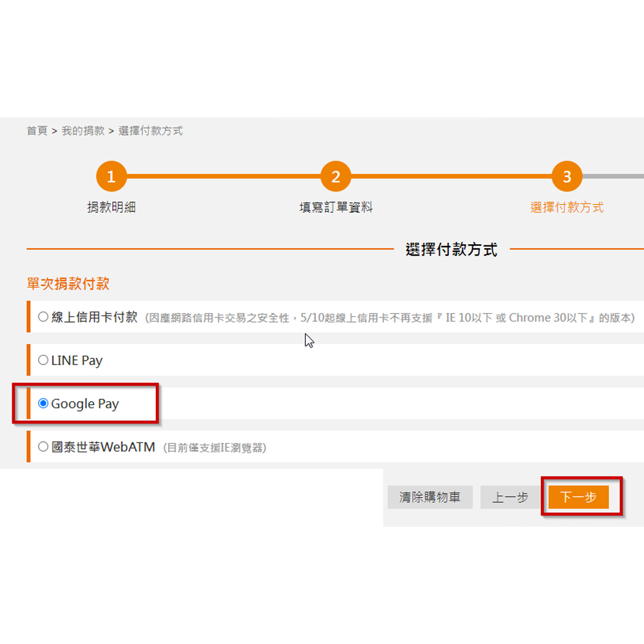Screen dimensions: 644x644
Task: Select the LINE Pay radio button
Action: pos(43,361)
